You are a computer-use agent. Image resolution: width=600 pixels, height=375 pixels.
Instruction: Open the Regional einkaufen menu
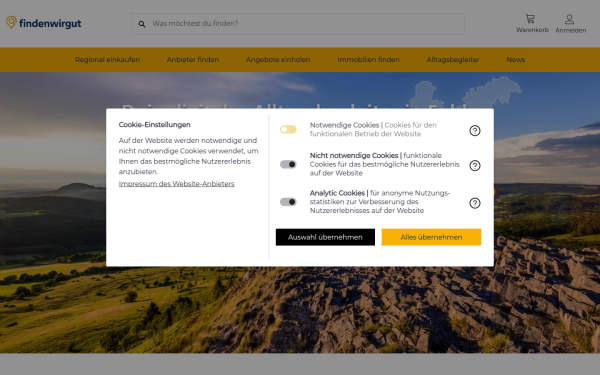pyautogui.click(x=107, y=60)
